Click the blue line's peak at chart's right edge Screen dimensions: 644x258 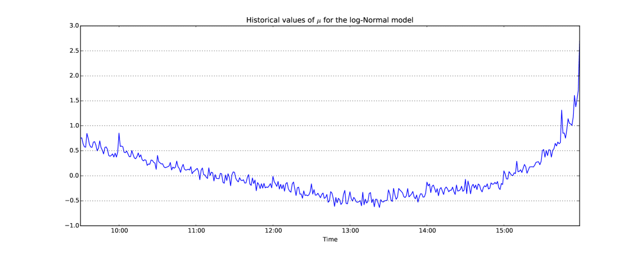(x=579, y=41)
